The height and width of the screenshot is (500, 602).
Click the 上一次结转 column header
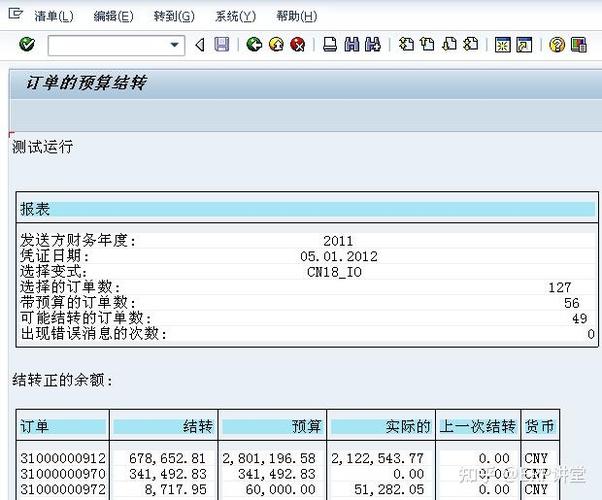(478, 427)
